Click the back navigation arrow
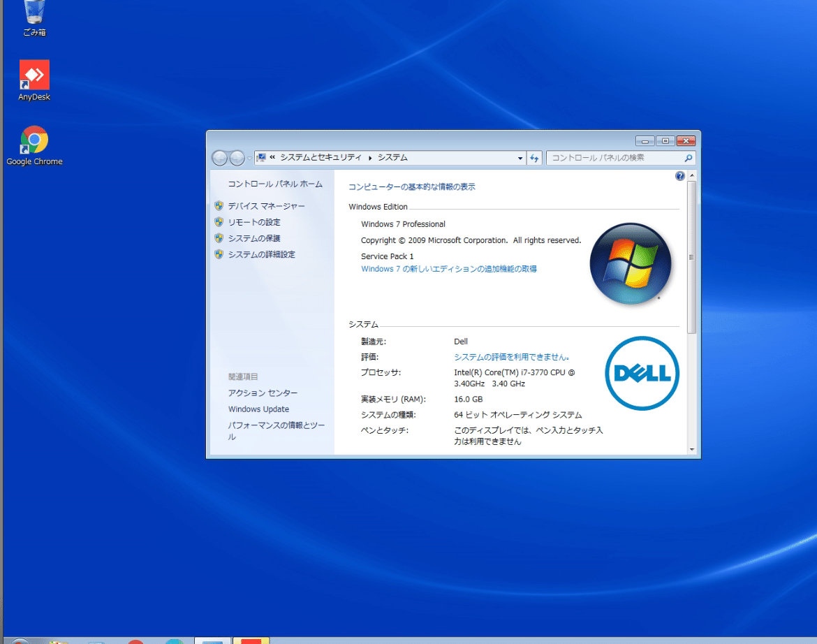The width and height of the screenshot is (817, 644). [219, 158]
